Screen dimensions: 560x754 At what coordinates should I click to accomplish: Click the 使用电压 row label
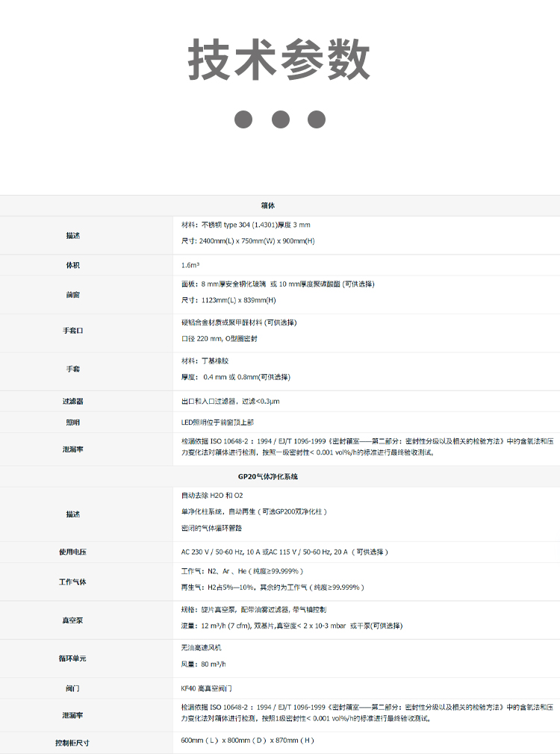(x=72, y=552)
